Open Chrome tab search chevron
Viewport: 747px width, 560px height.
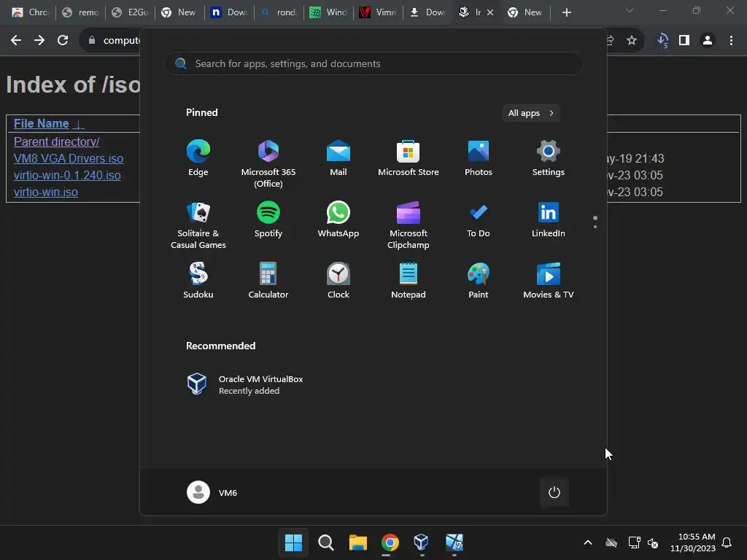click(630, 10)
